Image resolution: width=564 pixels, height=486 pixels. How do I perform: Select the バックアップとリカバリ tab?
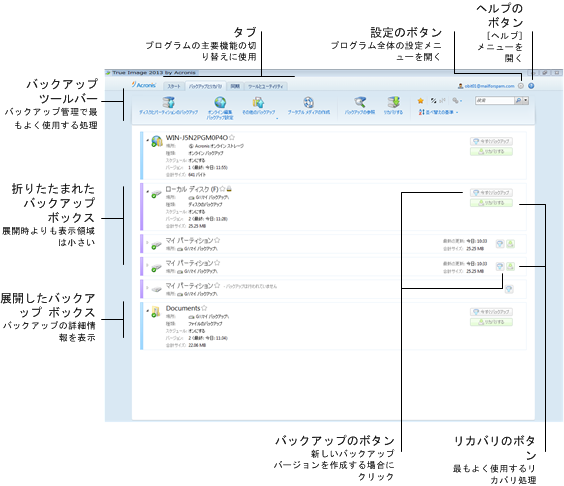[x=205, y=86]
